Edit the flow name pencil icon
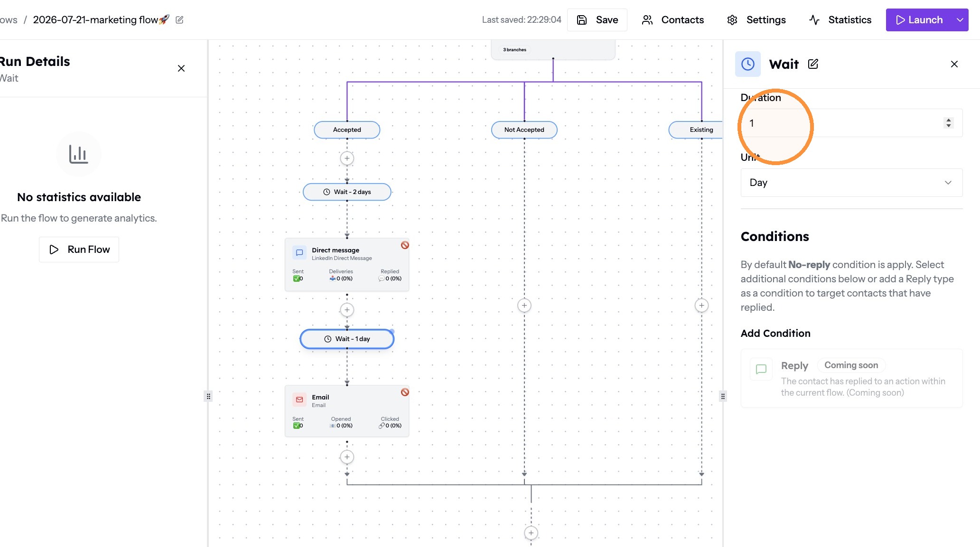This screenshot has width=980, height=547. 179,20
